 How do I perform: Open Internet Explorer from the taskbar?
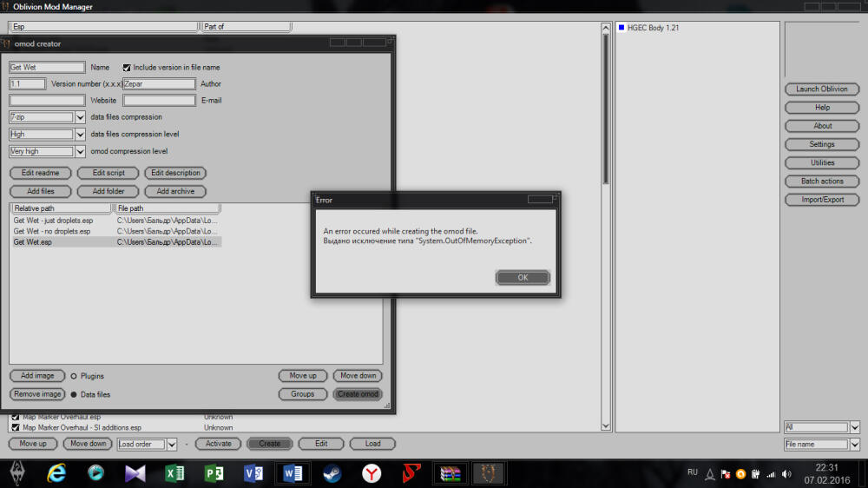(x=56, y=473)
